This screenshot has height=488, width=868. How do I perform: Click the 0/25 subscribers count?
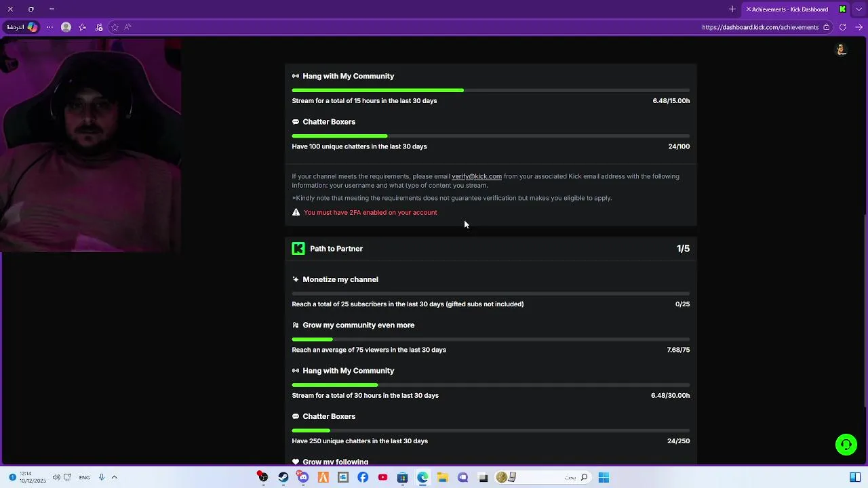[682, 304]
